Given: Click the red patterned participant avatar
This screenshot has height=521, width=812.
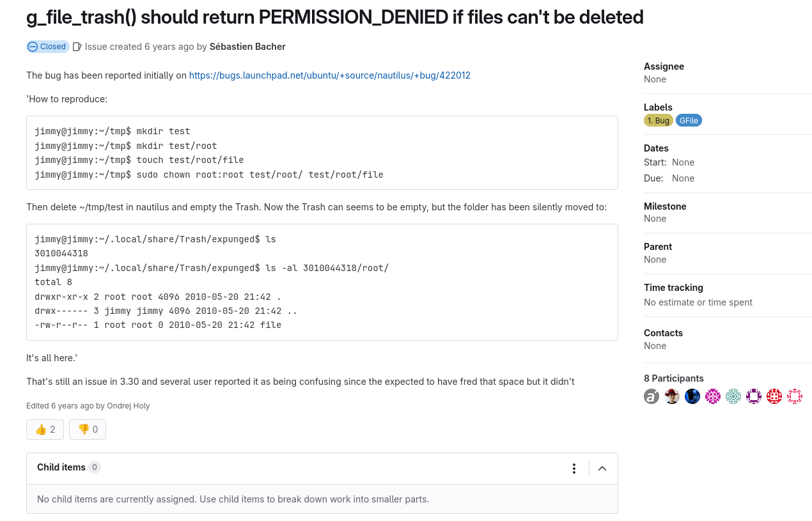Looking at the screenshot, I should click(x=774, y=396).
